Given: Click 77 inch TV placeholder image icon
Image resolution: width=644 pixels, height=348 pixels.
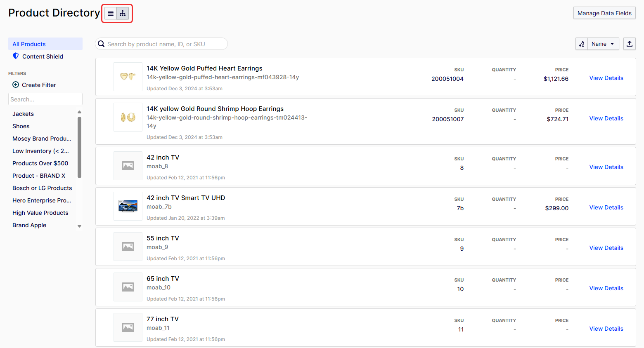Looking at the screenshot, I should [128, 327].
